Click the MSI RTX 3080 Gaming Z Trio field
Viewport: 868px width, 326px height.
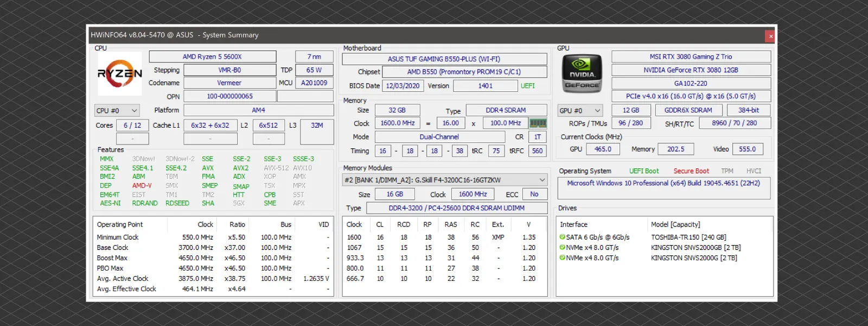pos(691,57)
